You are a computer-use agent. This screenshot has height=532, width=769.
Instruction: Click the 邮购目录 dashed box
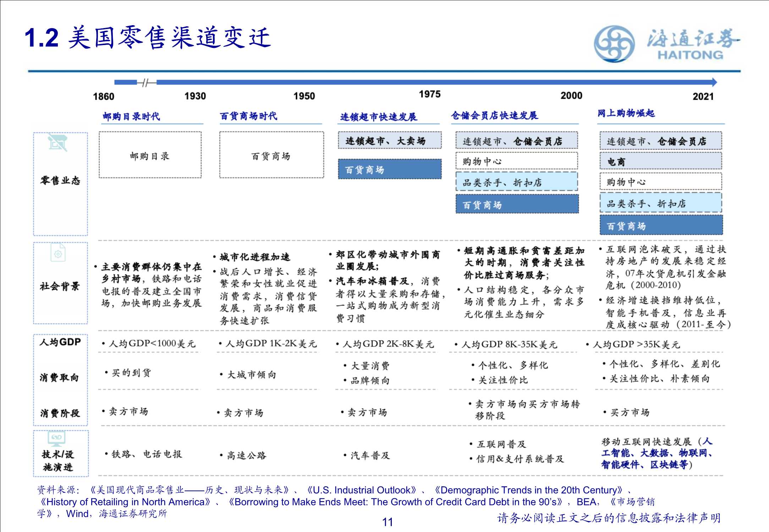point(150,155)
